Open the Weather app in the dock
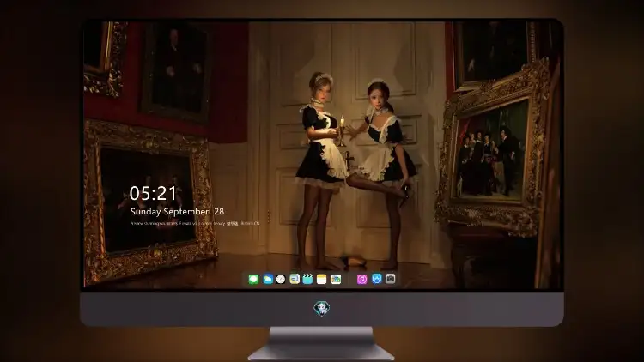 pyautogui.click(x=268, y=280)
